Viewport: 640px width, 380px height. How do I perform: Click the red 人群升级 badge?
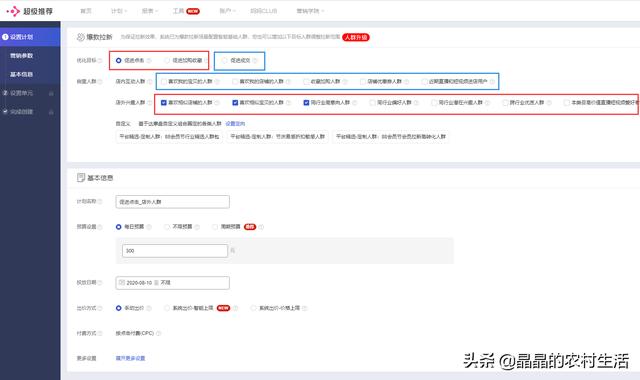click(x=356, y=37)
